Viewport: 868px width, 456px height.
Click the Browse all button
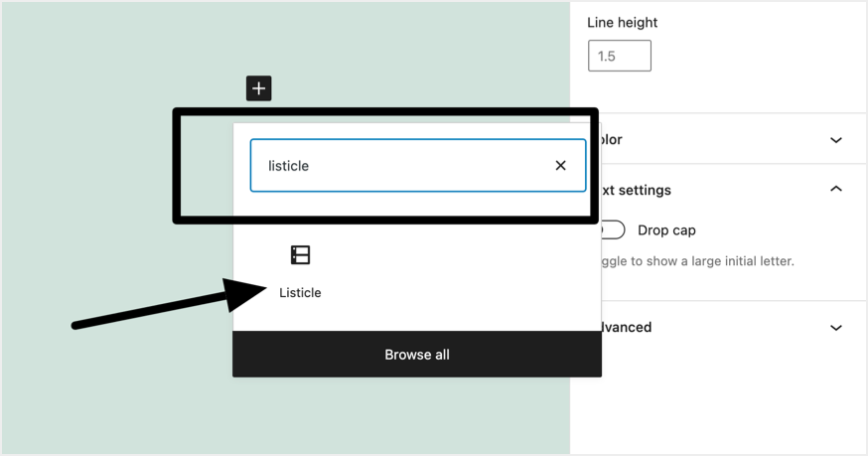point(417,355)
